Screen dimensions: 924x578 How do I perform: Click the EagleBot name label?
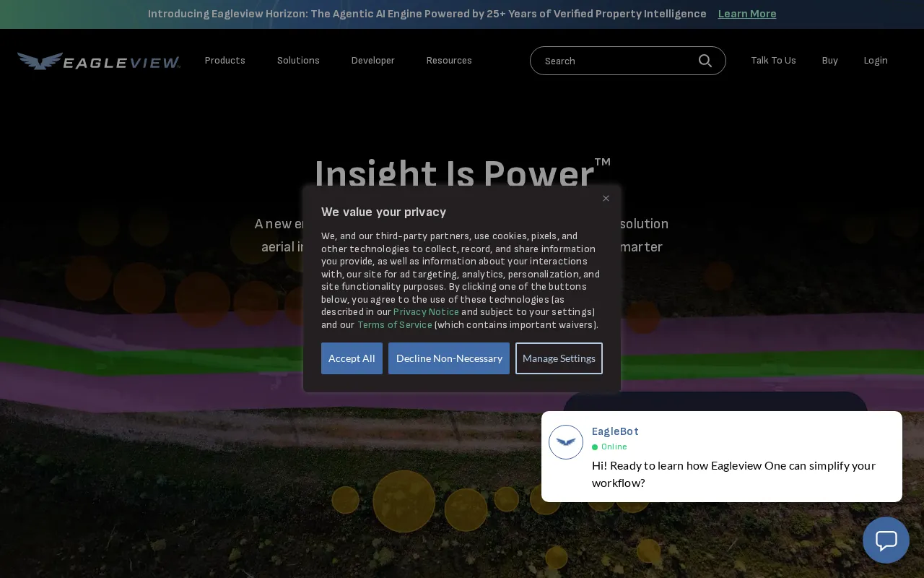click(x=615, y=431)
